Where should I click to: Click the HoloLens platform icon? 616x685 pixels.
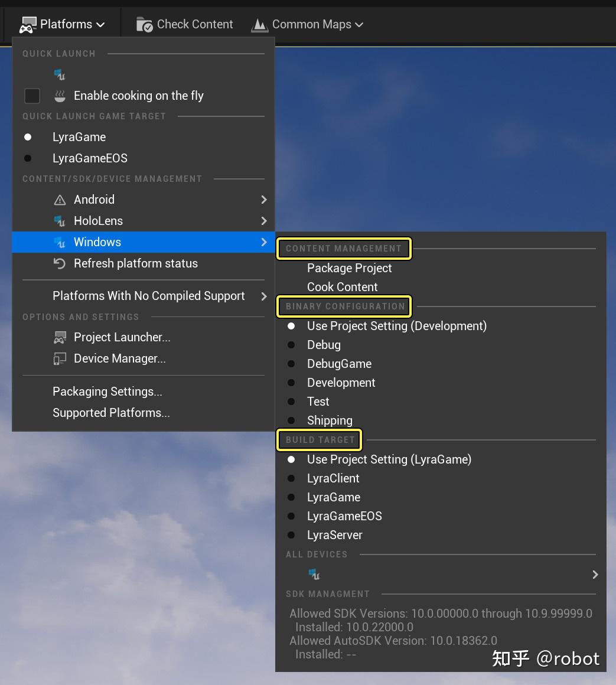(60, 221)
